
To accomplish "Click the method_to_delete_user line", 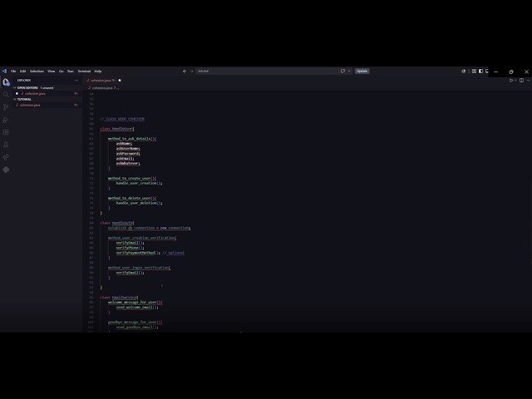I will pos(132,198).
